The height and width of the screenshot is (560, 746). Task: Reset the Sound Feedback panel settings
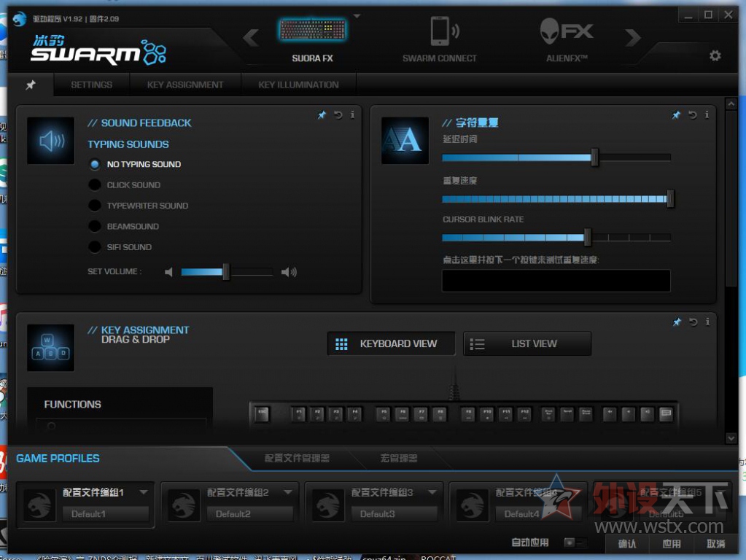tap(338, 115)
